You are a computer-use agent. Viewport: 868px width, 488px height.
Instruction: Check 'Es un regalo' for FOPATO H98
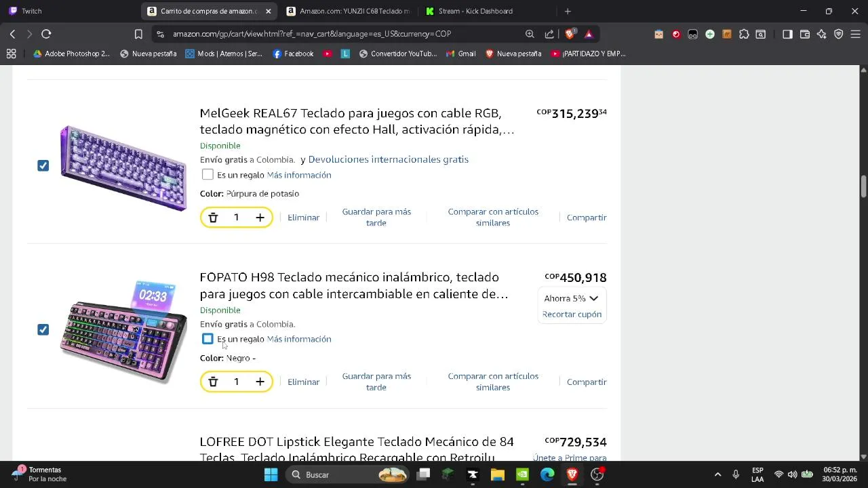[x=208, y=339]
